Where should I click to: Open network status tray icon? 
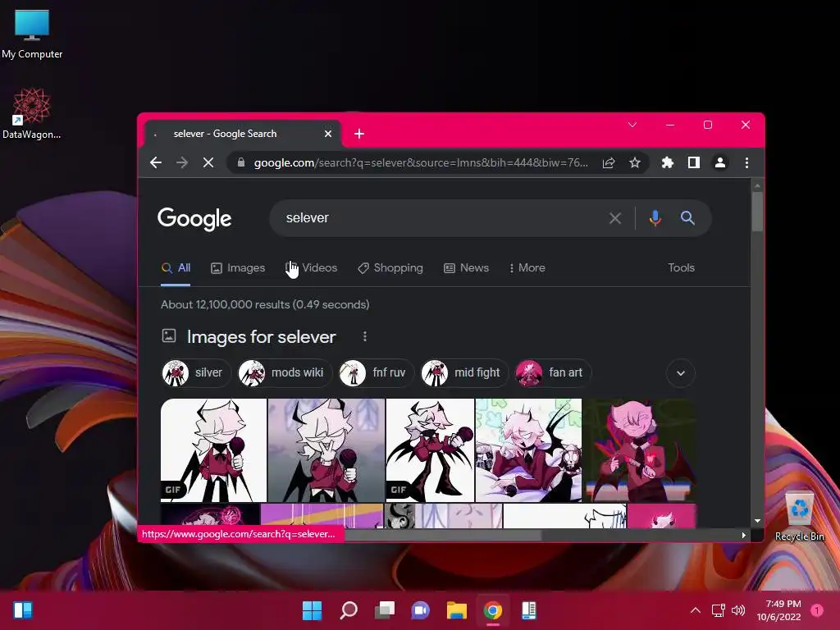coord(718,610)
